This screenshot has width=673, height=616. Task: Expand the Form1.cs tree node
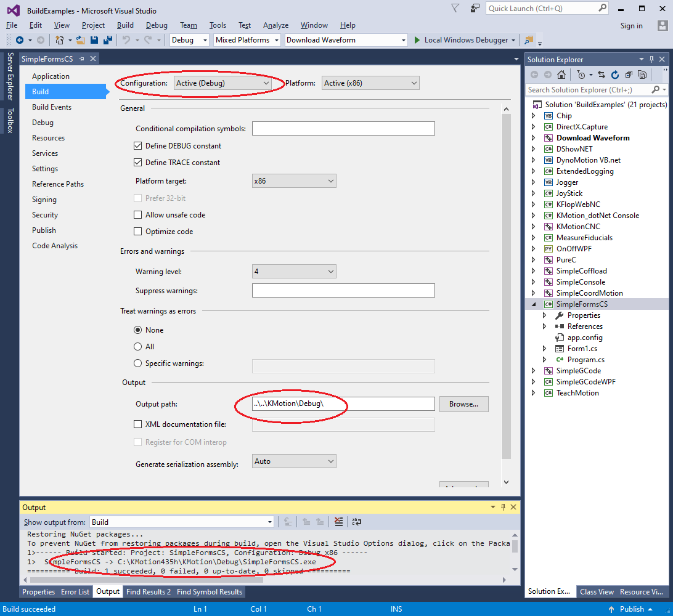pyautogui.click(x=544, y=349)
